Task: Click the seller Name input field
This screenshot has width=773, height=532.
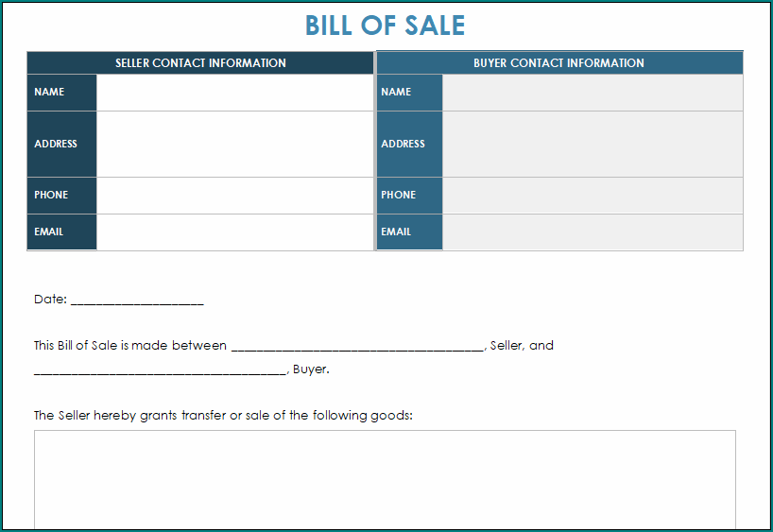Action: pyautogui.click(x=235, y=93)
